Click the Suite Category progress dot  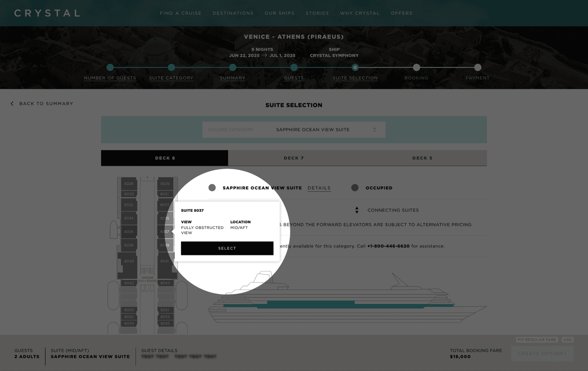(x=171, y=67)
